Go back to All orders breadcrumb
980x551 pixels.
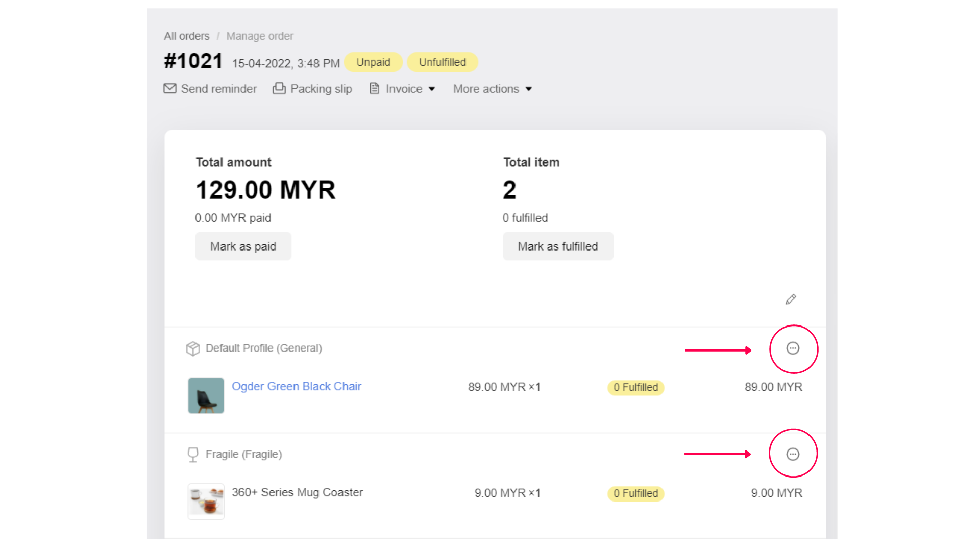click(x=186, y=36)
